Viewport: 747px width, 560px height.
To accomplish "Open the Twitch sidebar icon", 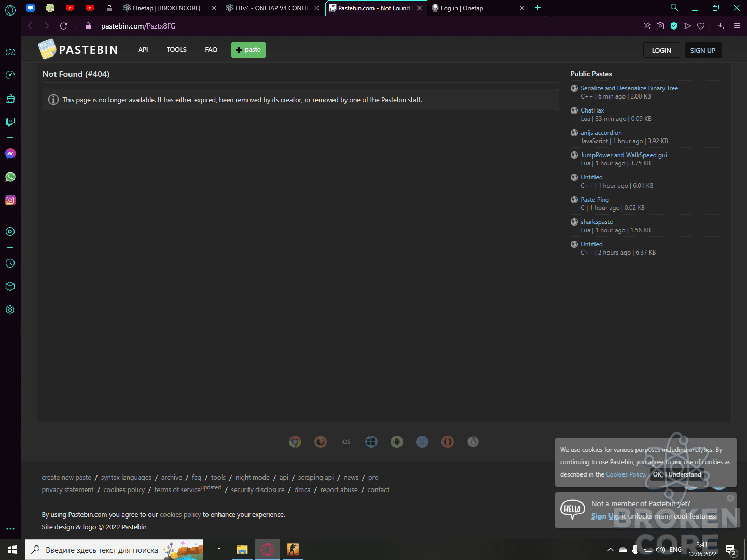I will pyautogui.click(x=10, y=122).
